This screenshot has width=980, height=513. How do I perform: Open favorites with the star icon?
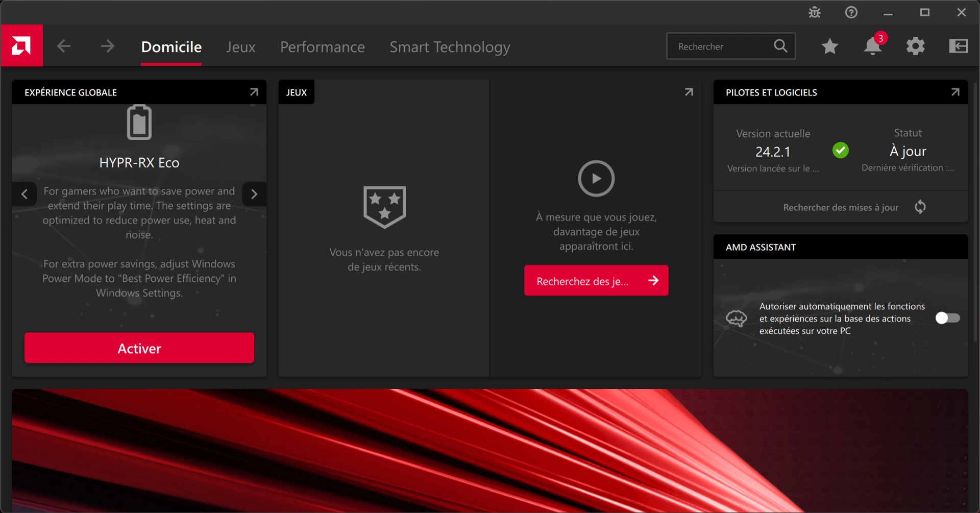point(830,46)
